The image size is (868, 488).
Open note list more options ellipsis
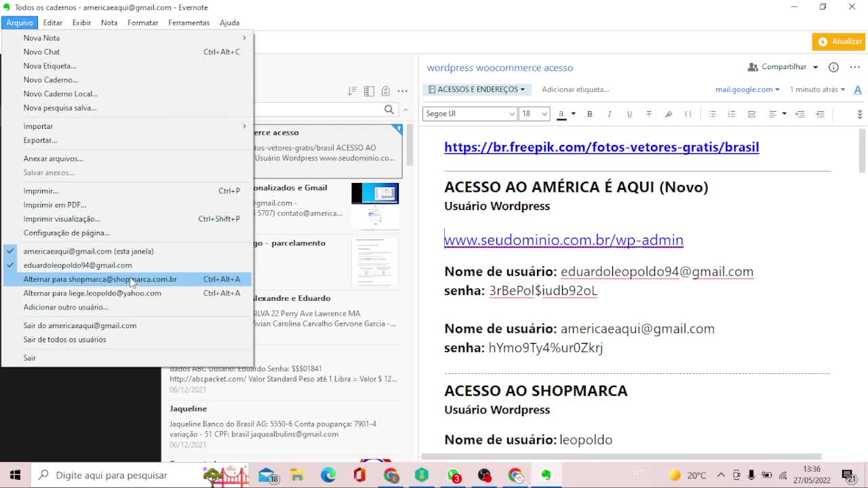[x=402, y=91]
